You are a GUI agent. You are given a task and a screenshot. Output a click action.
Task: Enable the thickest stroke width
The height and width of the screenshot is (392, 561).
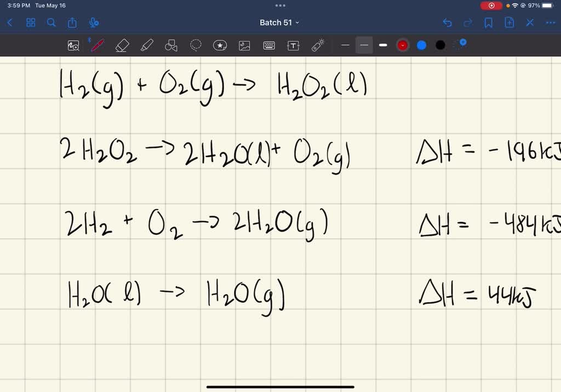tap(383, 45)
